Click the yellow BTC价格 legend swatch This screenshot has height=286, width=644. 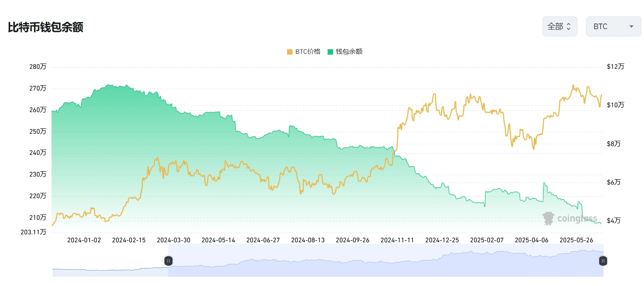coord(290,52)
